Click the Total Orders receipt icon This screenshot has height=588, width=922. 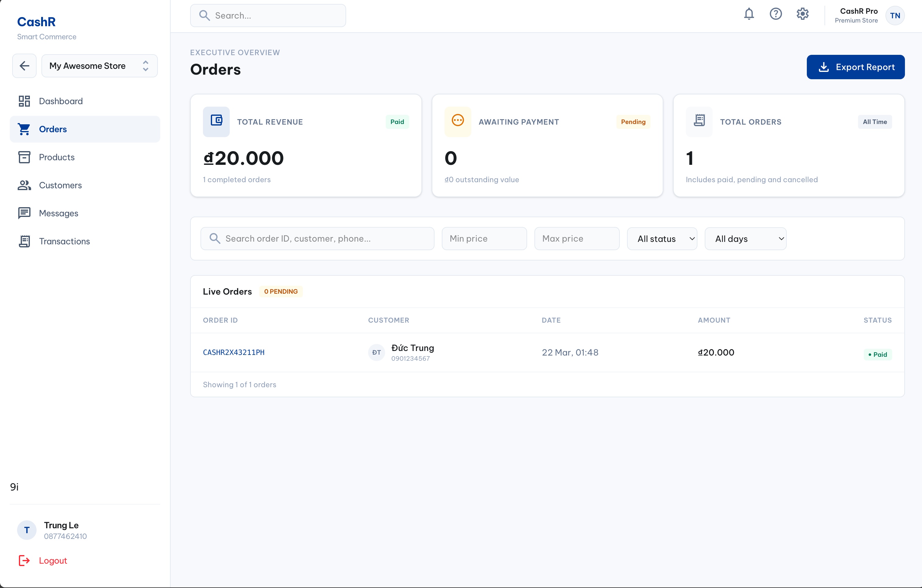(x=699, y=121)
